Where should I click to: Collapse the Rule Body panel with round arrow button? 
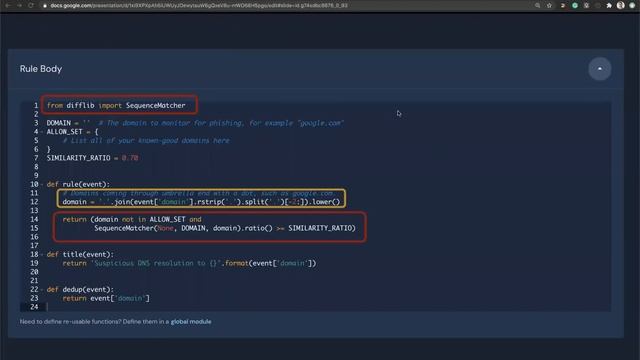pyautogui.click(x=600, y=69)
